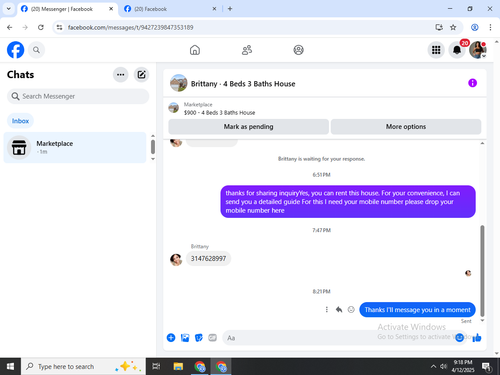This screenshot has width=500, height=375.
Task: Open notifications bell icon
Action: tap(457, 50)
